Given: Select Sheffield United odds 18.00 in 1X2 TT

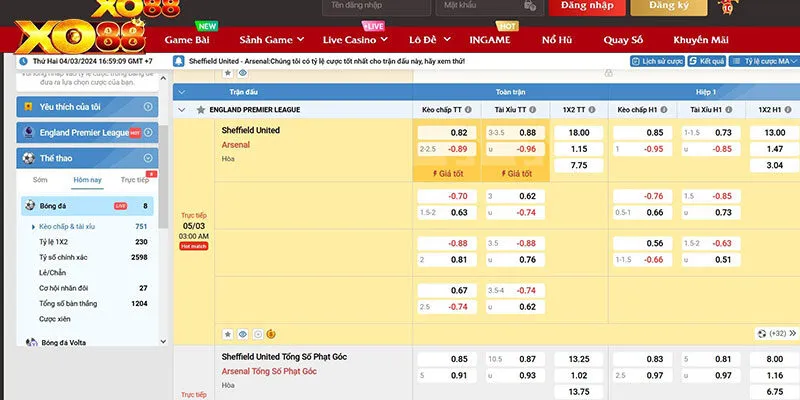Looking at the screenshot, I should click(x=578, y=132).
